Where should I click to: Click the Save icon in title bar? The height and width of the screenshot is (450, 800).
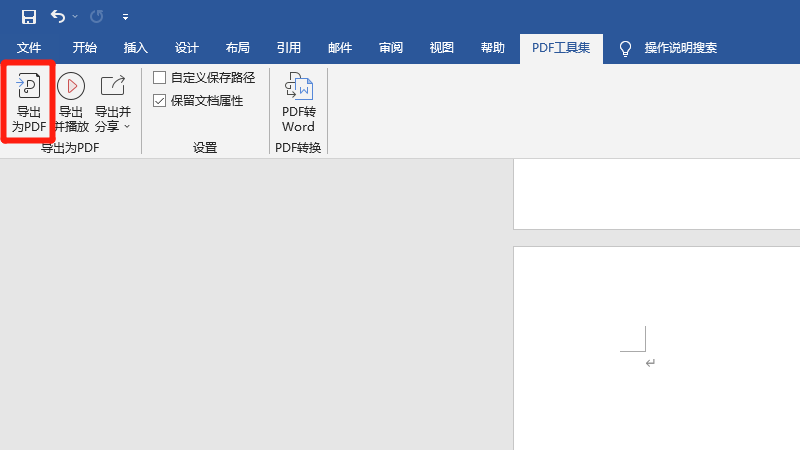click(29, 17)
